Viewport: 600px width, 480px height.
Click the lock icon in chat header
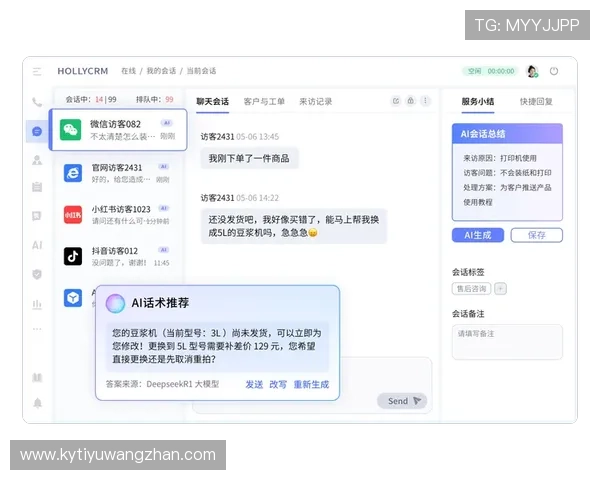click(x=411, y=101)
